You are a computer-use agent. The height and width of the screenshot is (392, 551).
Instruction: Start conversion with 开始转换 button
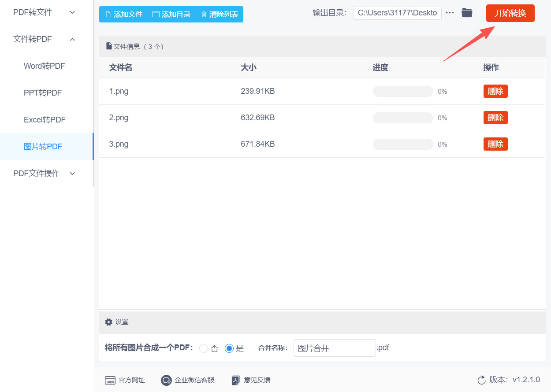point(510,13)
